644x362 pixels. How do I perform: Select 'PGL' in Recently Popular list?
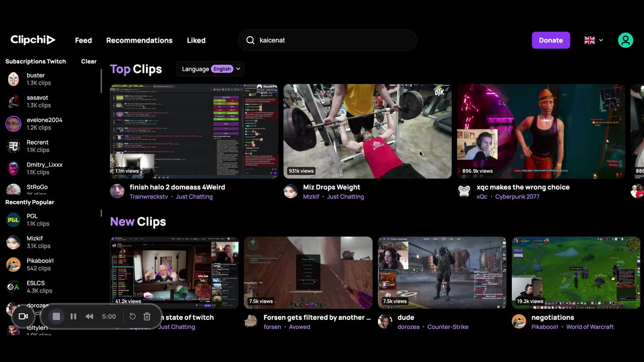[32, 216]
